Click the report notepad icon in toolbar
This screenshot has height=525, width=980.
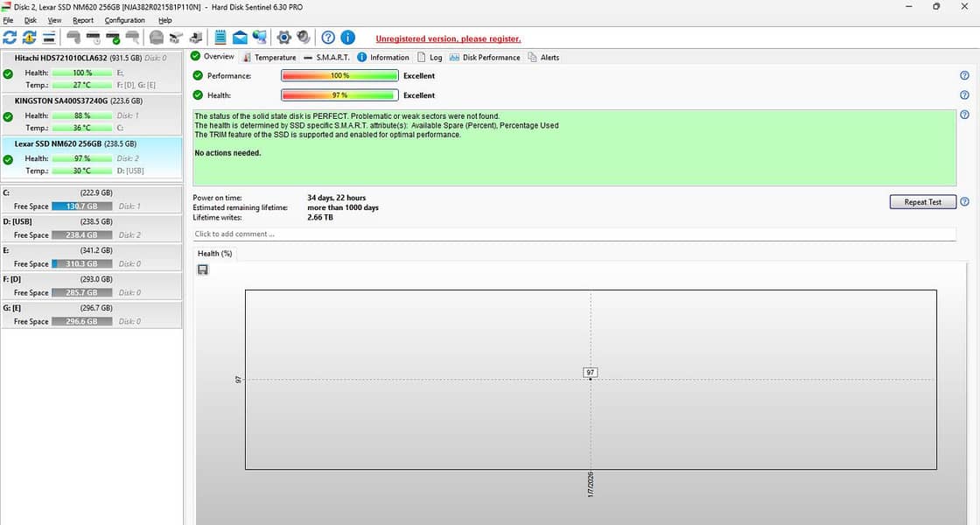pos(220,38)
